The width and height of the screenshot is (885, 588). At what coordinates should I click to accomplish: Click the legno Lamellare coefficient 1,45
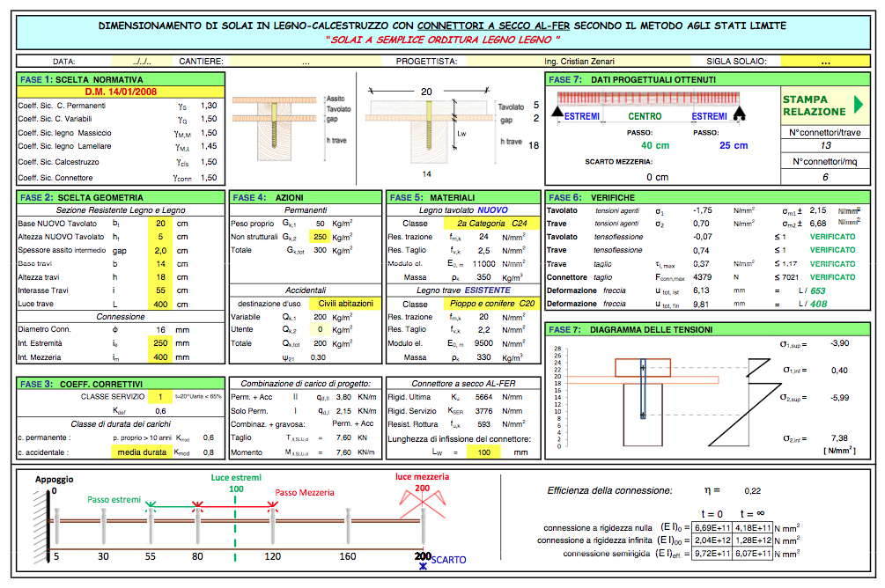point(209,146)
